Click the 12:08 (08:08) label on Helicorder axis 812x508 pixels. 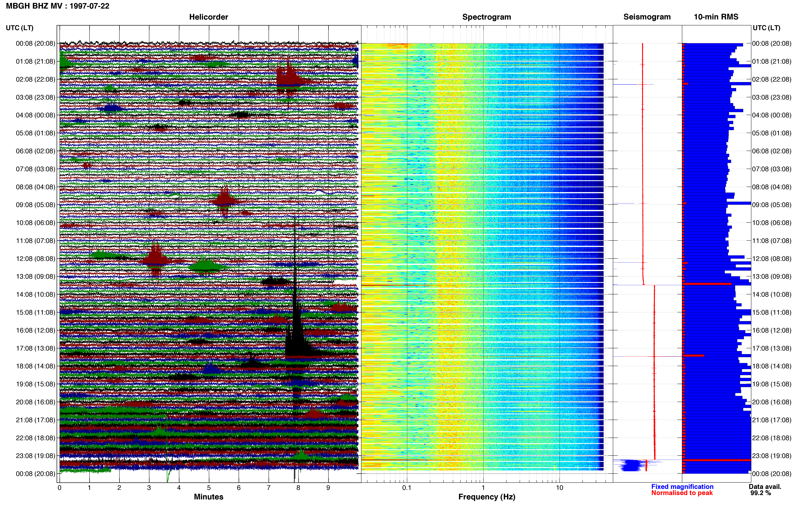pyautogui.click(x=35, y=259)
